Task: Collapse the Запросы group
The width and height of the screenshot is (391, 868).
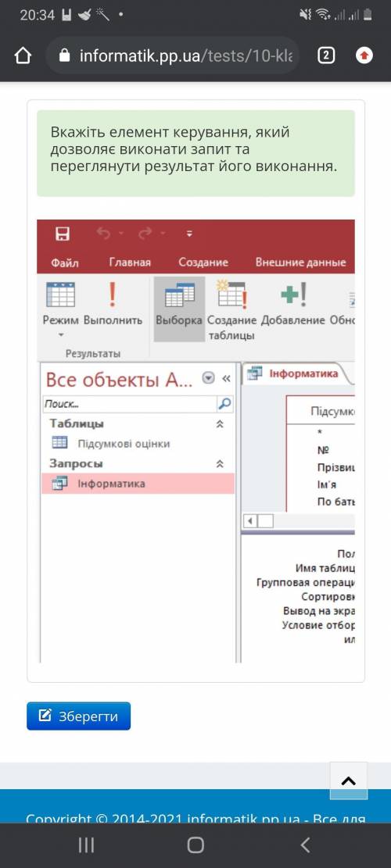Action: (220, 464)
